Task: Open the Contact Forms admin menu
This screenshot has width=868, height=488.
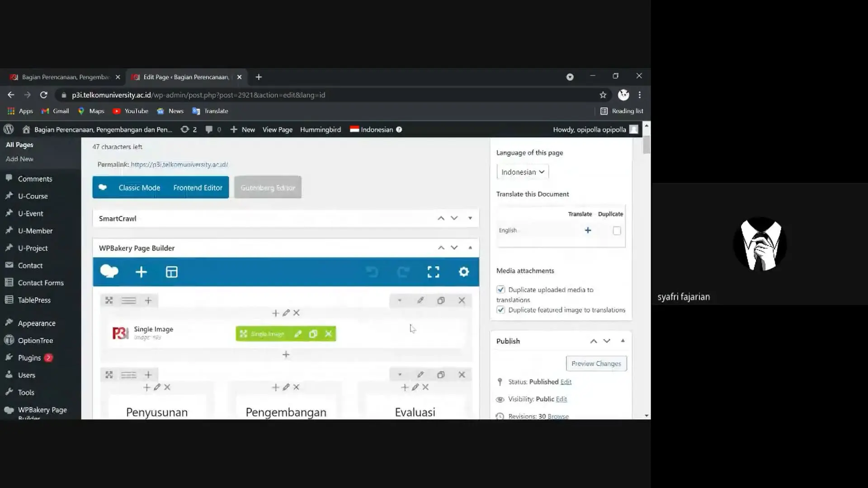Action: pyautogui.click(x=41, y=283)
